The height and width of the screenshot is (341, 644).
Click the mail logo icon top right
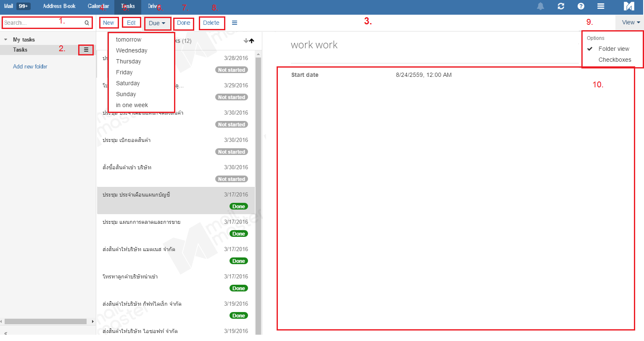(x=629, y=6)
